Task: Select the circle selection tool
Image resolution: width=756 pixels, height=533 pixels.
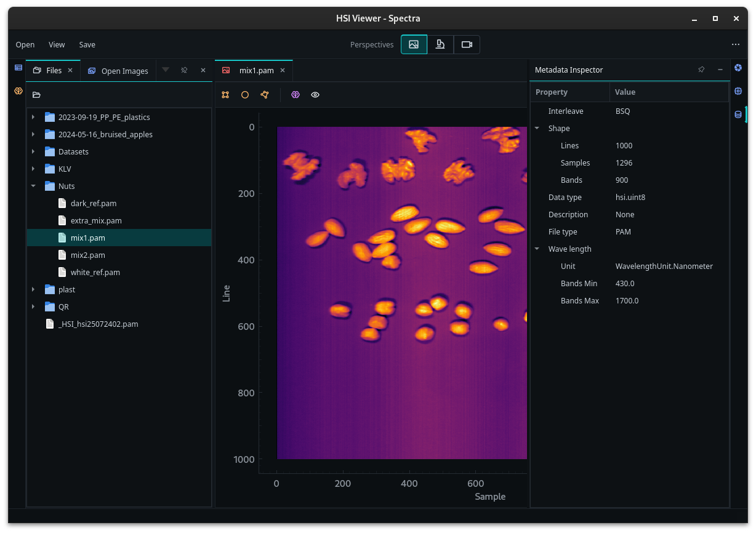Action: click(245, 95)
